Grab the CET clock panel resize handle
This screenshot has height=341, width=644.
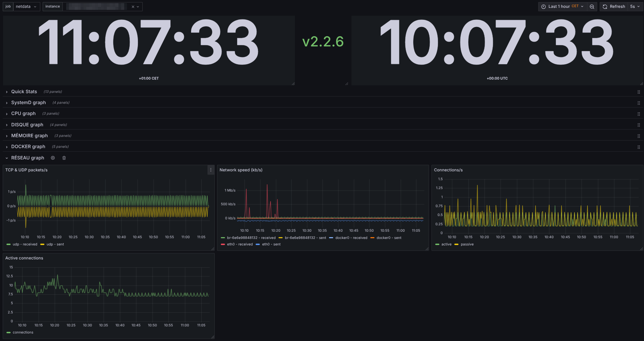[x=293, y=84]
